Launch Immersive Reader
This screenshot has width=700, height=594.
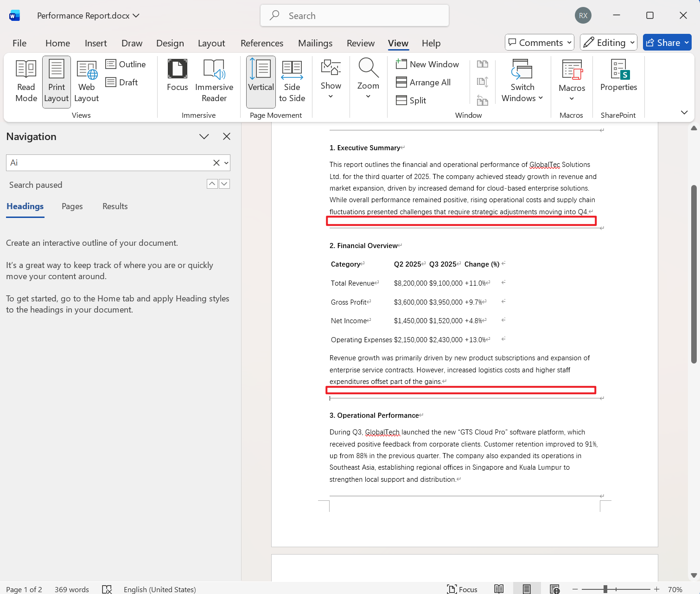click(214, 81)
